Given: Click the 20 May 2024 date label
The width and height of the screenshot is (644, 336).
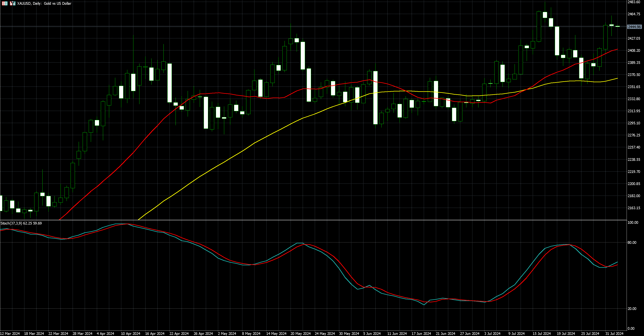Looking at the screenshot, I should coord(300,334).
